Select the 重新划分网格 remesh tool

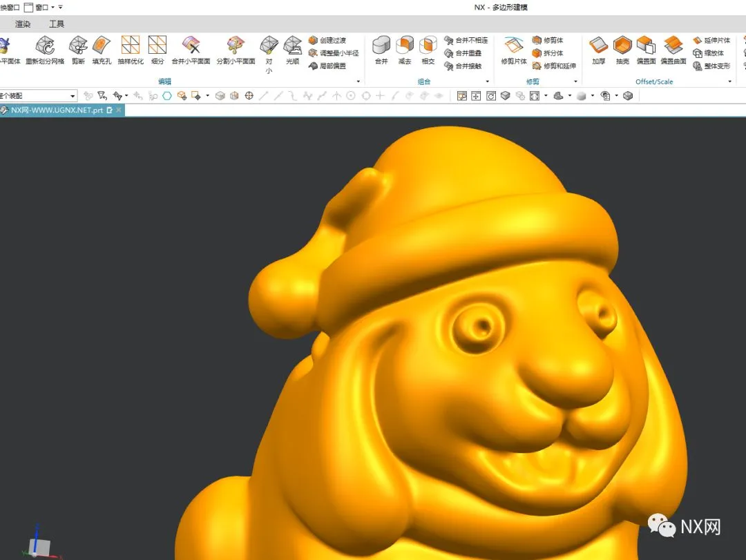tap(45, 50)
